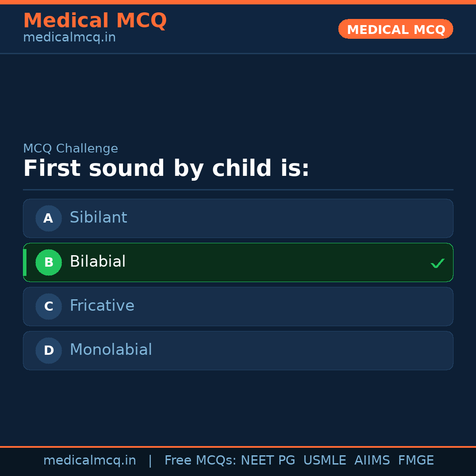This screenshot has width=476, height=476.
Task: Click the orange divider line above footer
Action: (x=238, y=446)
